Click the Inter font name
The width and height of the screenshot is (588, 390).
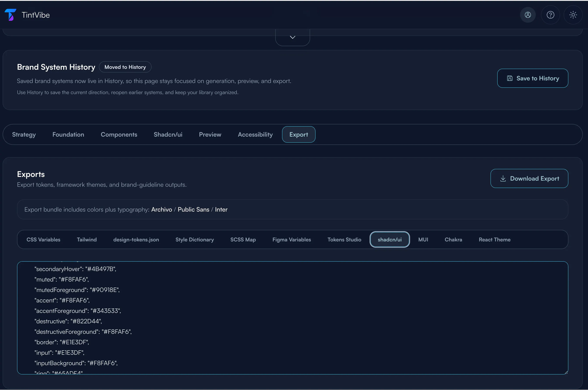221,209
